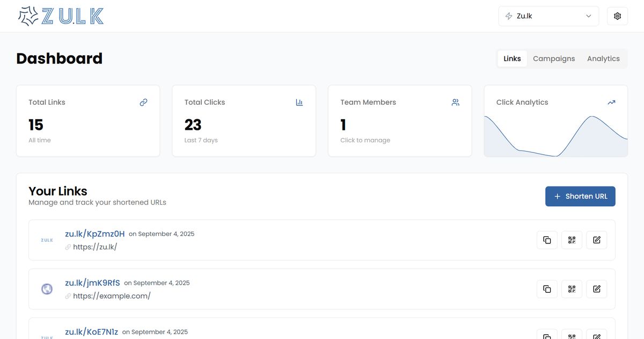Click the Click Analytics chart area
644x339 pixels.
[x=555, y=137]
